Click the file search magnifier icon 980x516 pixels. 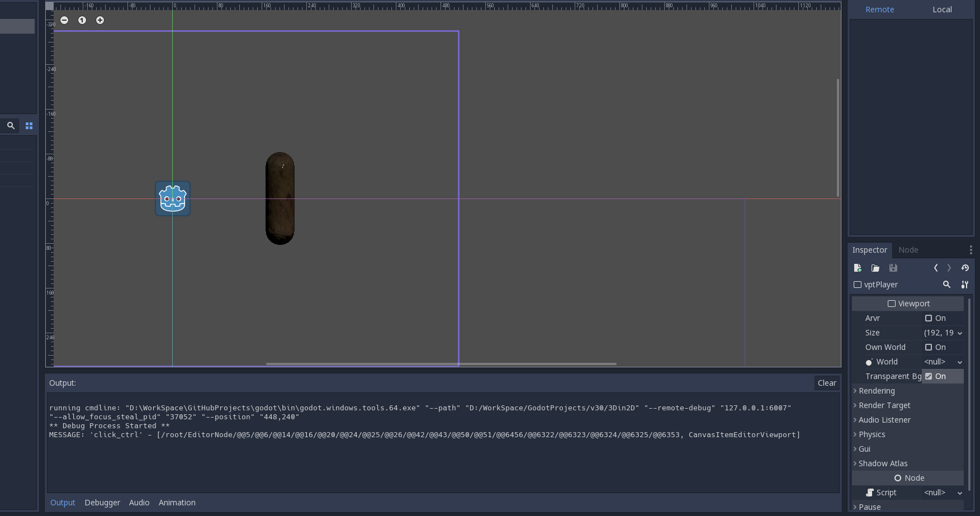[x=11, y=126]
